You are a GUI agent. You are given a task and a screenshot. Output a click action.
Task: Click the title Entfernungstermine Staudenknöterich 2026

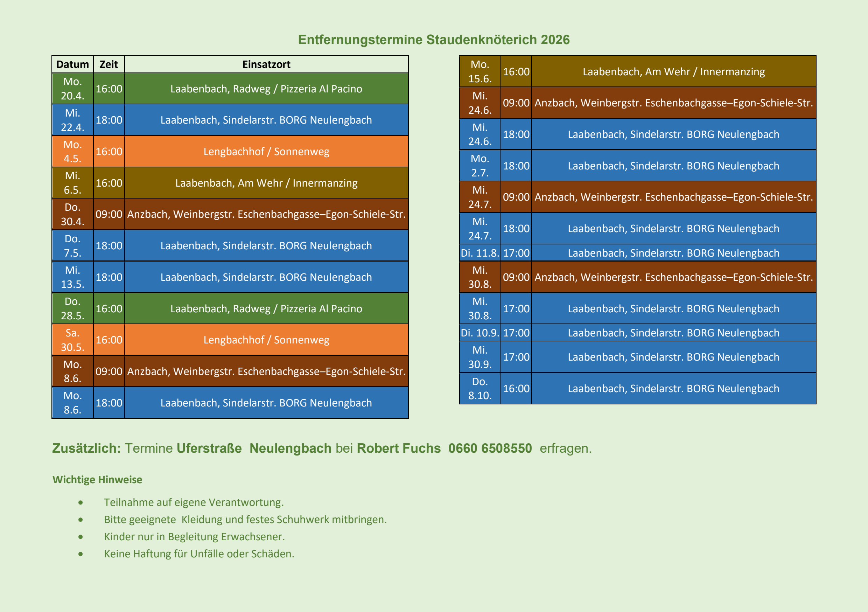coord(434,40)
